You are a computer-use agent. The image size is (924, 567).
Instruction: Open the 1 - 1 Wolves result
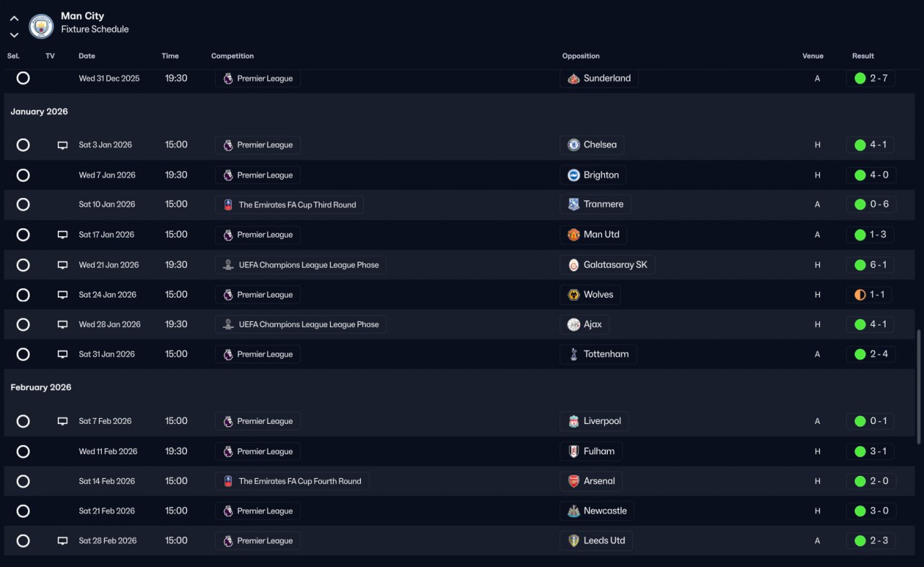coord(871,295)
